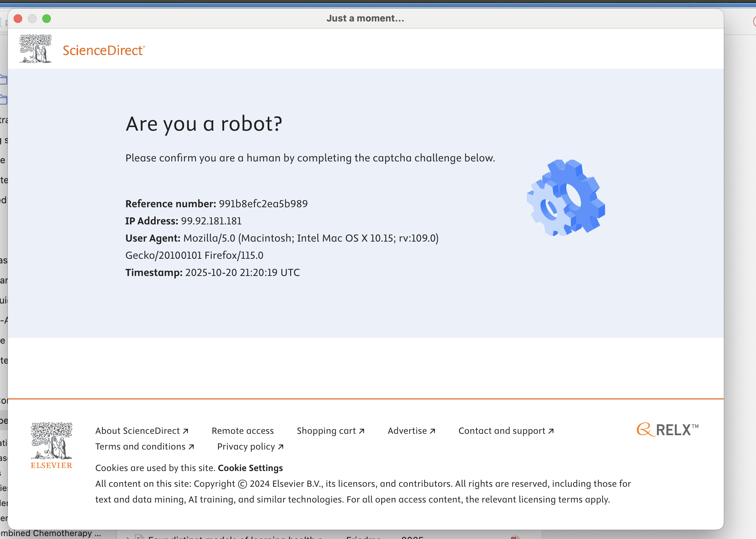756x539 pixels.
Task: Click the ScienceDirect wordmark logo
Action: point(103,50)
